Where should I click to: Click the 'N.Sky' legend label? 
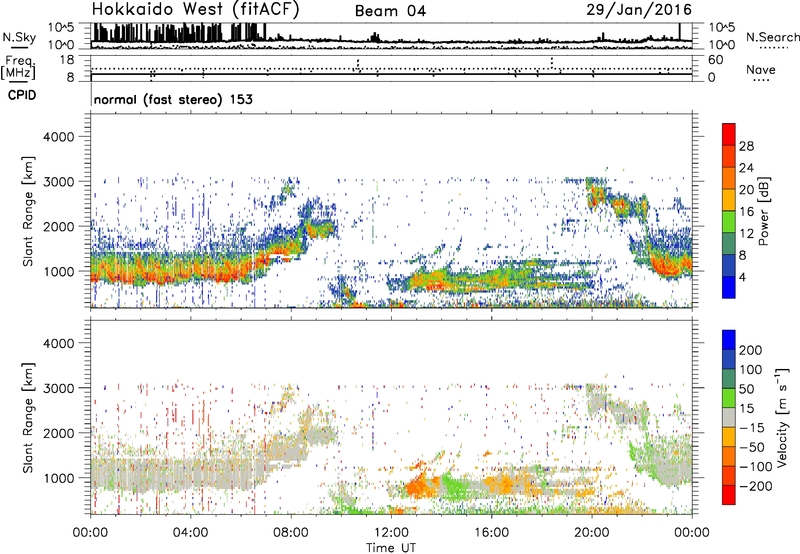click(19, 37)
